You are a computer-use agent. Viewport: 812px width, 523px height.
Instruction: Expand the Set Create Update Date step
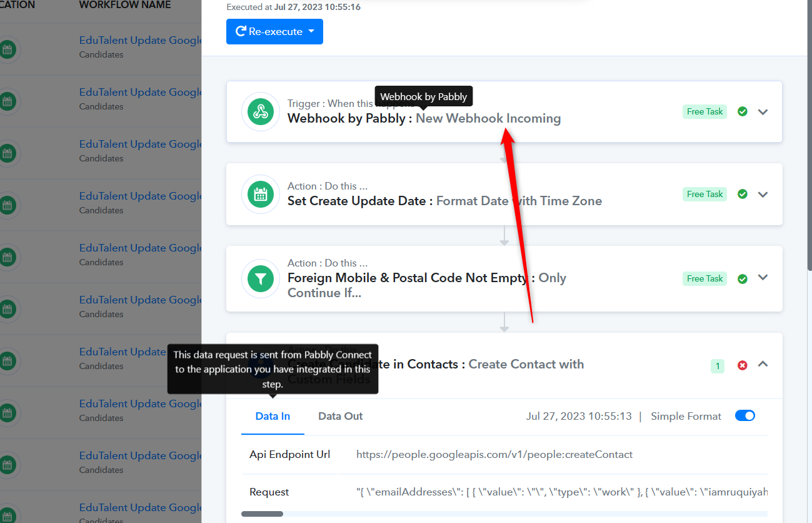pos(763,195)
